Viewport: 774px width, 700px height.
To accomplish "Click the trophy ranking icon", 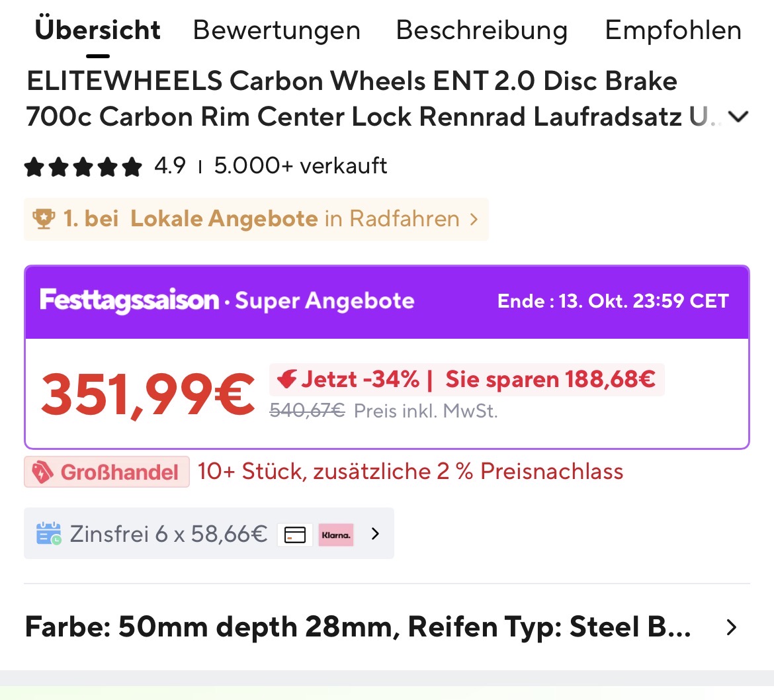I will [x=44, y=219].
